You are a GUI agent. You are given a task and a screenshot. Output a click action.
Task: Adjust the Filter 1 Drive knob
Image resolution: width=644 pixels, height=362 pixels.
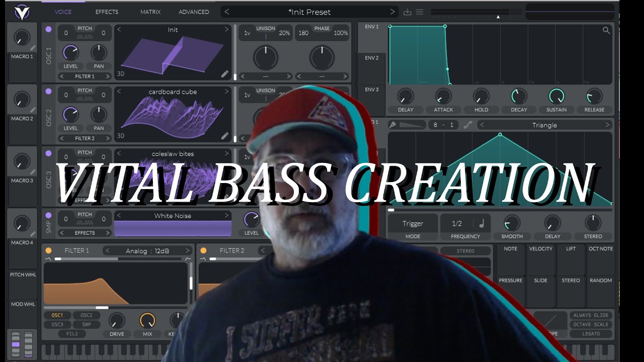tap(117, 320)
